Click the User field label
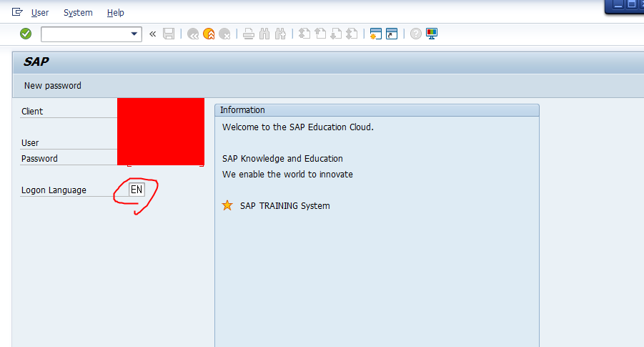 tap(30, 143)
